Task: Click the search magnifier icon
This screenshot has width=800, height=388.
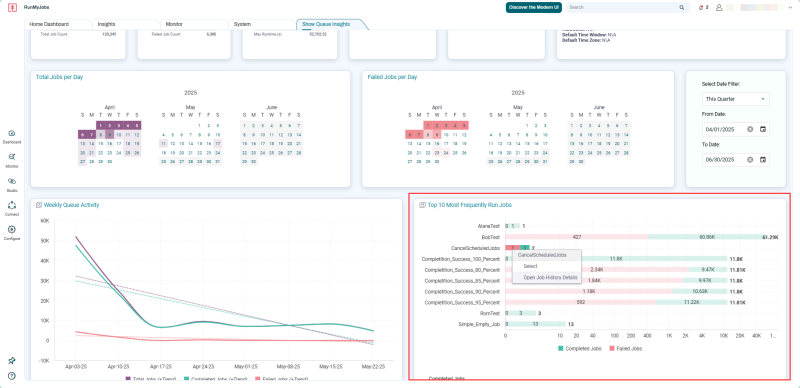Action: click(x=682, y=8)
